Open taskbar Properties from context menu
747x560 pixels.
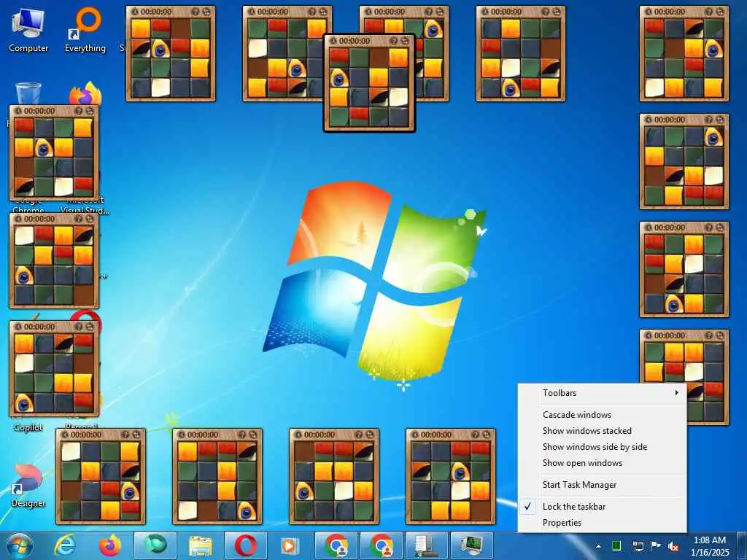click(602, 523)
